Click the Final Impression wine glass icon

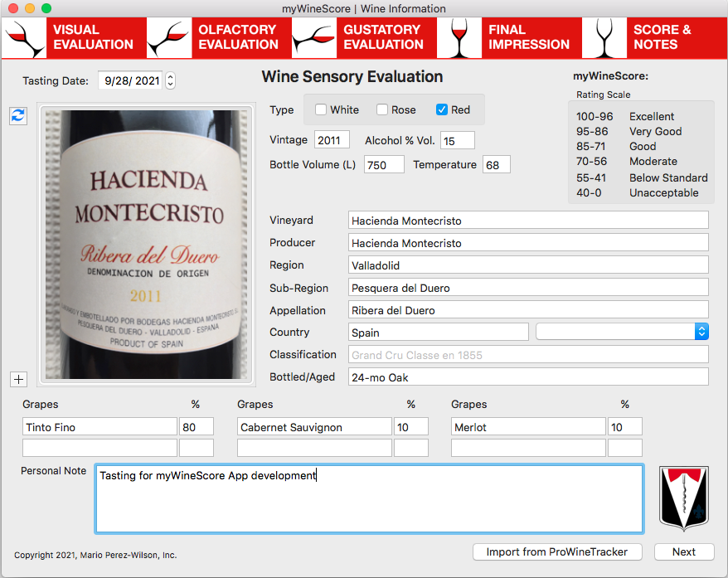[459, 37]
